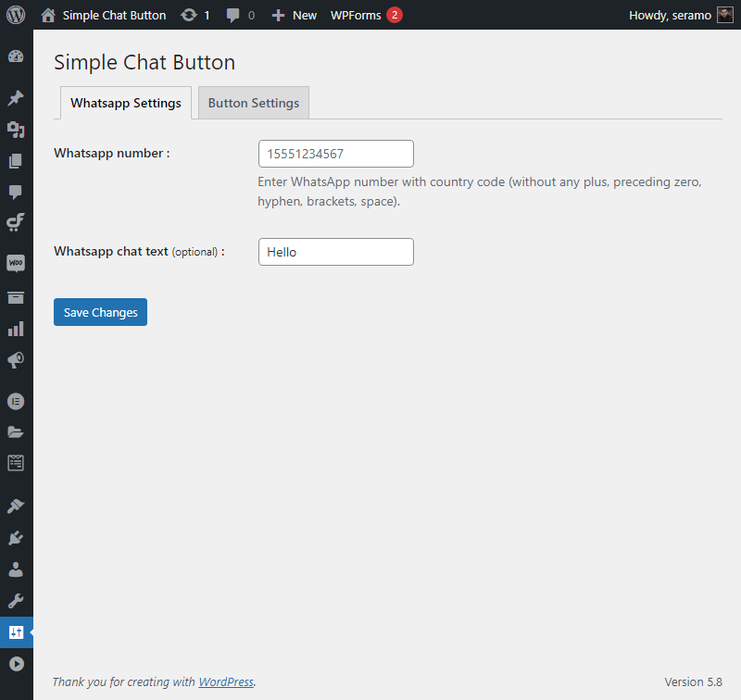Click the WordPress logo in admin bar
This screenshot has height=700, width=741.
16,15
